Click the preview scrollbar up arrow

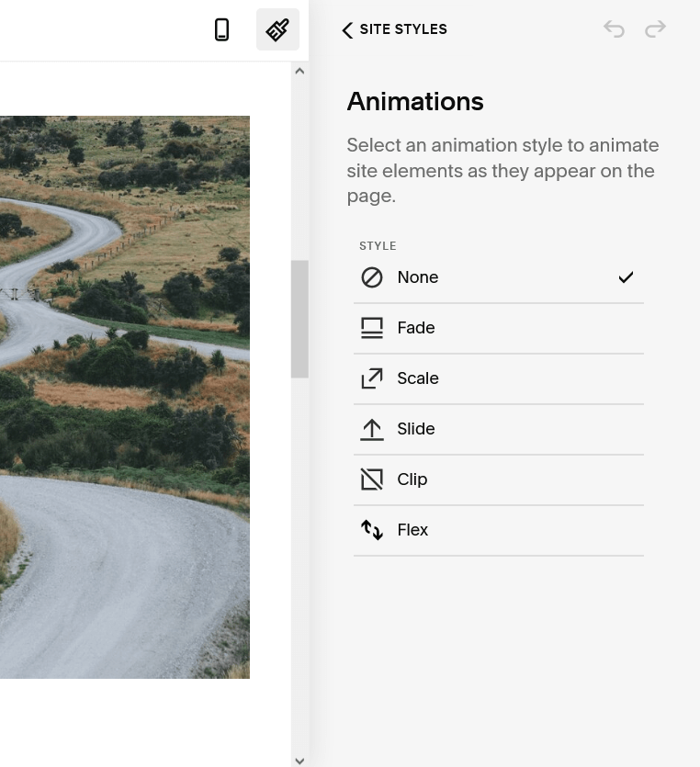299,71
